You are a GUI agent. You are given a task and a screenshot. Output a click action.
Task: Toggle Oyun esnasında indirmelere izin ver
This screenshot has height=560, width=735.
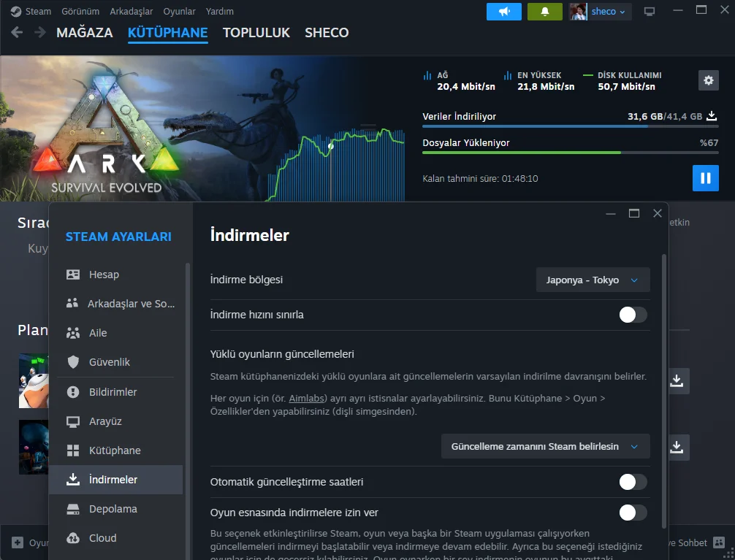click(x=633, y=513)
